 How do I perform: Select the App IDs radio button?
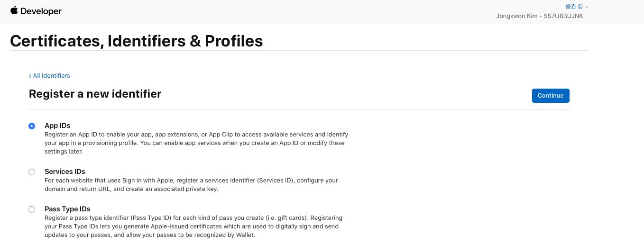coord(32,126)
